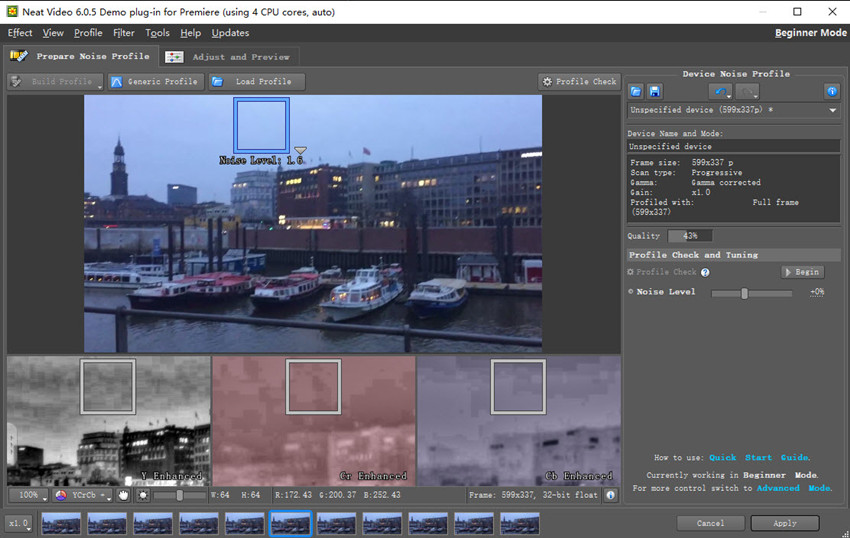Open a device noise profile file
This screenshot has width=850, height=538.
tap(636, 92)
